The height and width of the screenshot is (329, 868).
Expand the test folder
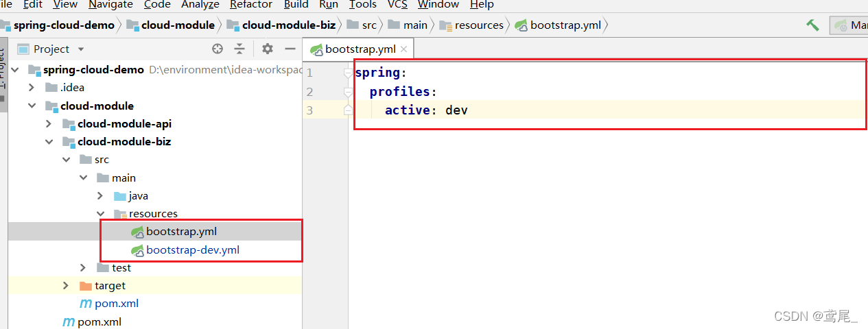83,268
